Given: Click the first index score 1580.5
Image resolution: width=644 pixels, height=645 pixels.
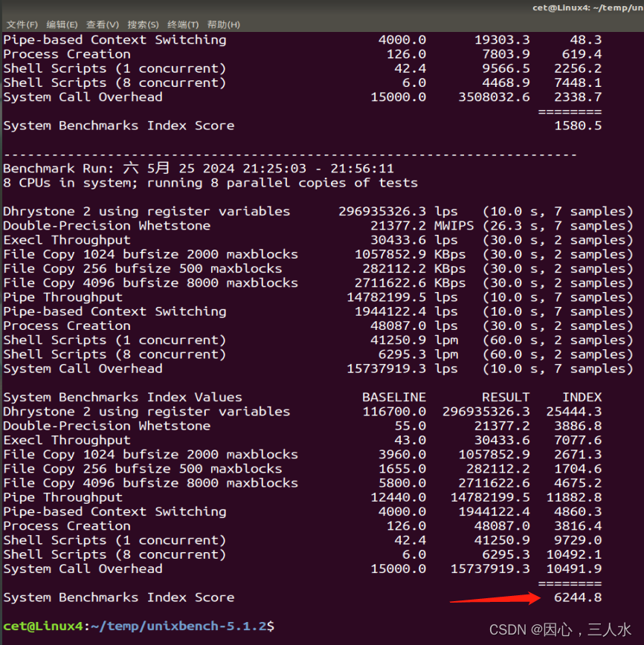Looking at the screenshot, I should pos(578,126).
